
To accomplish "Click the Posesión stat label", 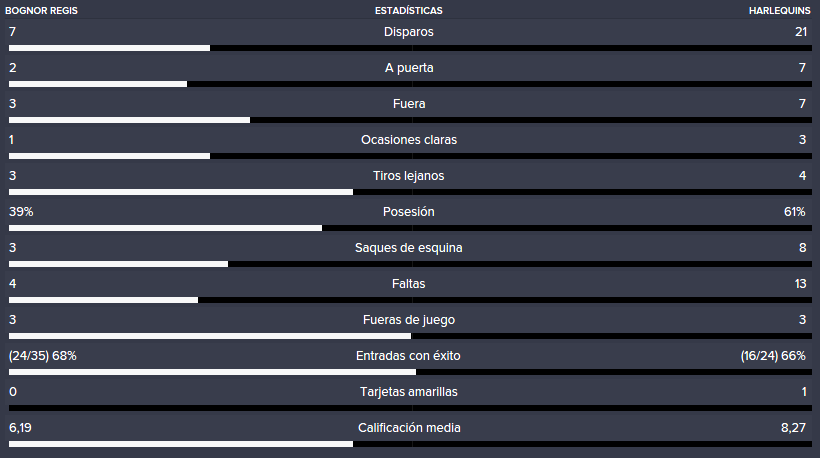I will point(408,212).
